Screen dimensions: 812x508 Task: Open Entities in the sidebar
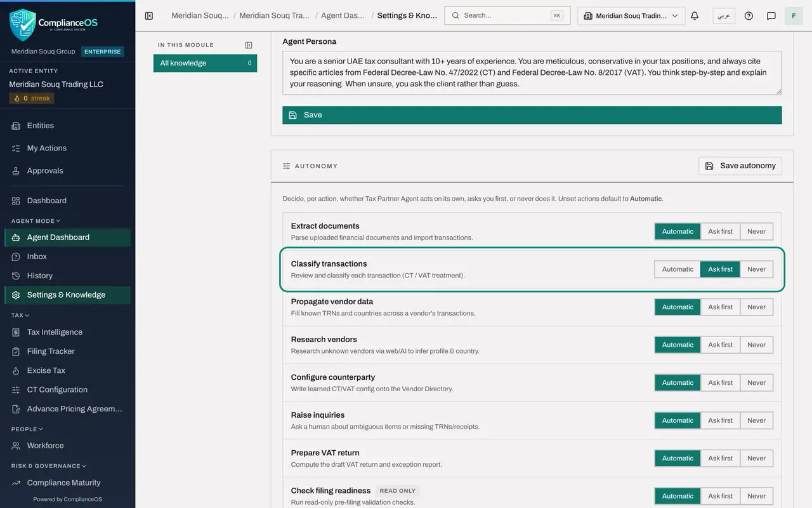pos(67,126)
